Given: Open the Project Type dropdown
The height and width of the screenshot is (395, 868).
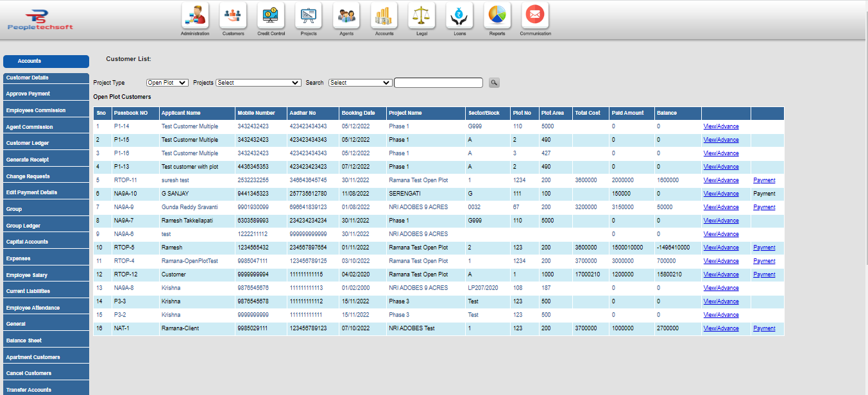Looking at the screenshot, I should pyautogui.click(x=167, y=82).
